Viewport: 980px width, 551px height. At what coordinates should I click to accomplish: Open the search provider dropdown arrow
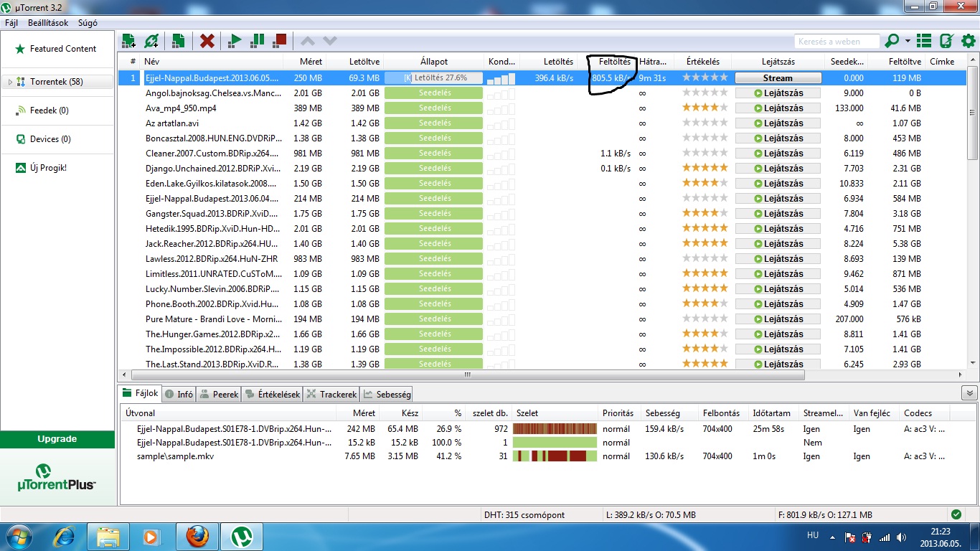click(908, 42)
